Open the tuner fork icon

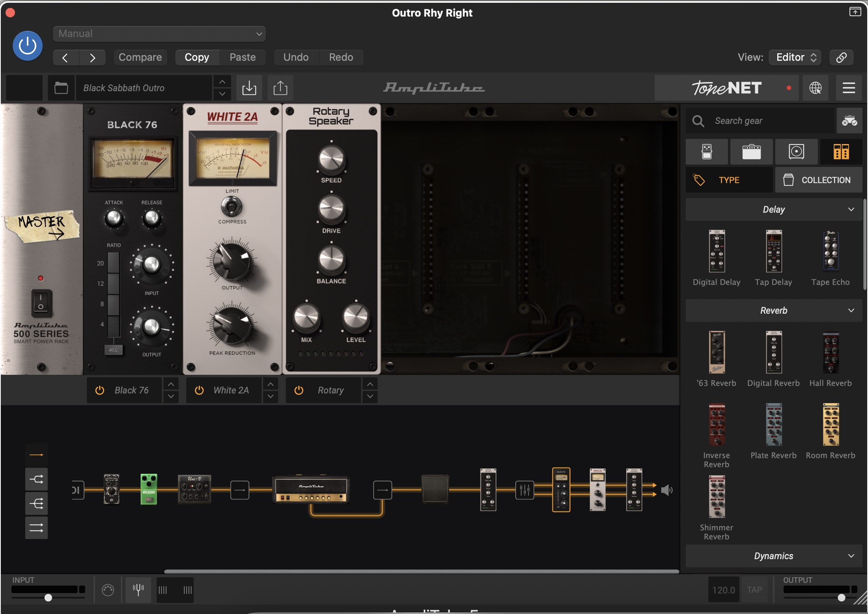(x=138, y=590)
